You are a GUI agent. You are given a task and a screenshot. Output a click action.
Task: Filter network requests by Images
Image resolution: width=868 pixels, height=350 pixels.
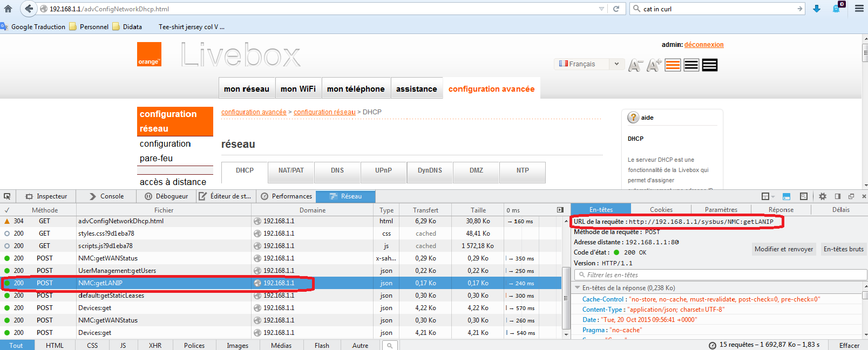(238, 345)
